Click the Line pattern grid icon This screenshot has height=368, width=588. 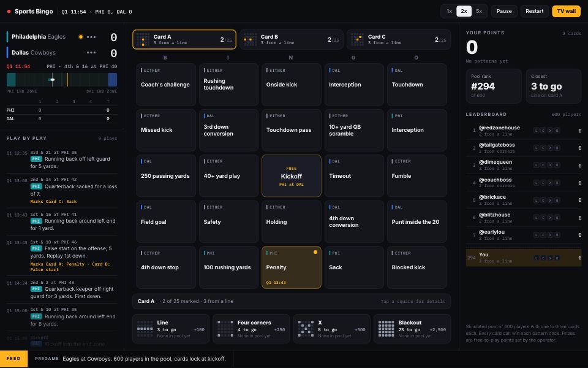click(x=145, y=329)
